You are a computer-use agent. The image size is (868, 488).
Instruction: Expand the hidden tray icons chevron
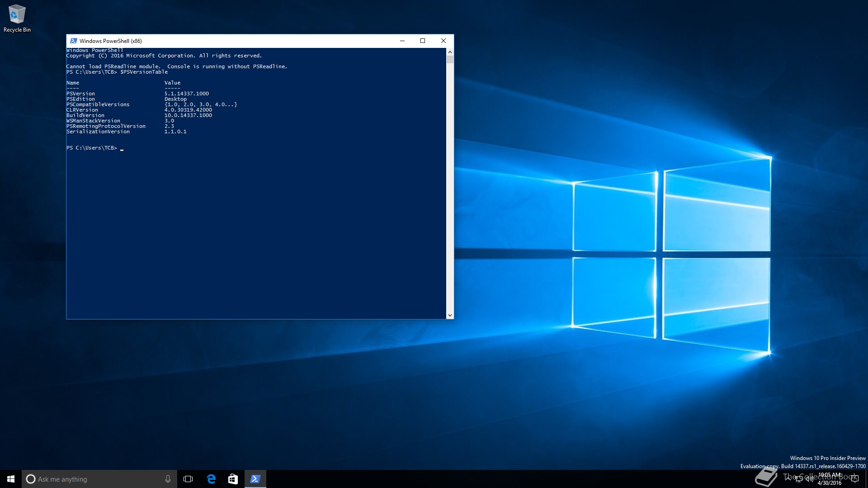788,478
